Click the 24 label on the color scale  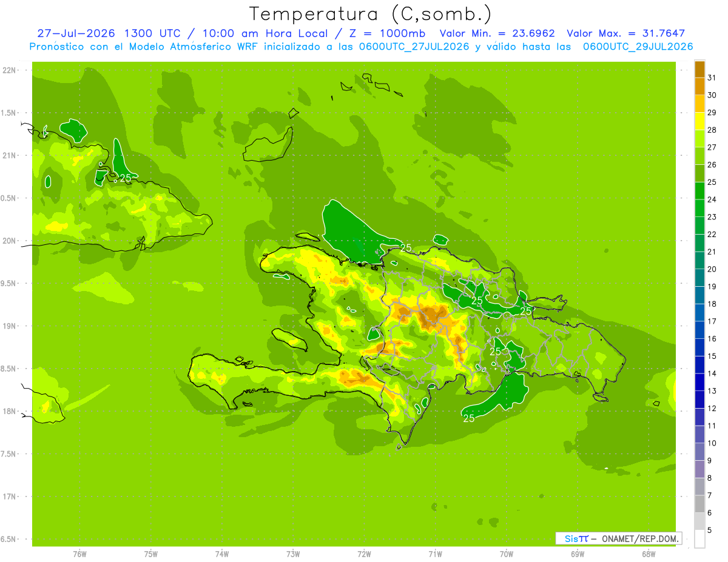(712, 199)
